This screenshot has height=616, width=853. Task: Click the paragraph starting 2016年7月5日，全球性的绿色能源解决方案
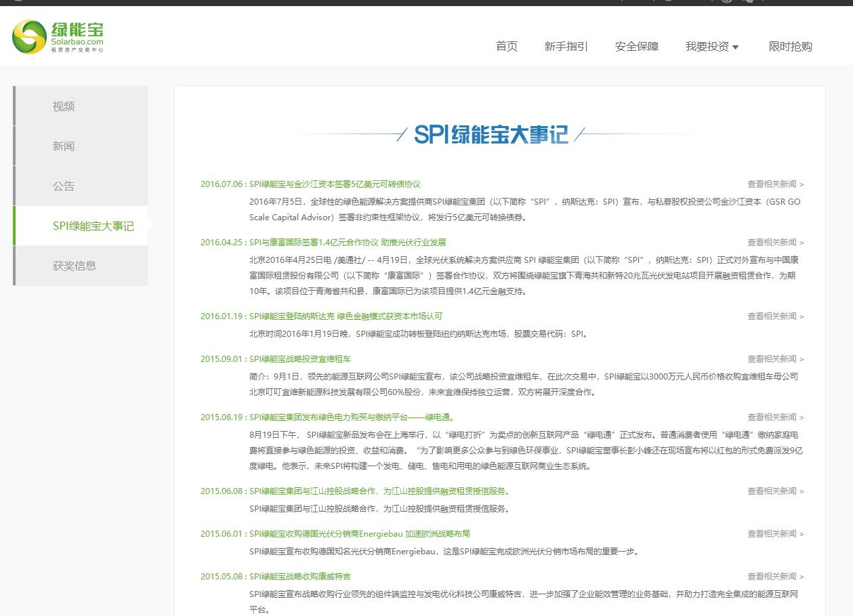point(525,210)
